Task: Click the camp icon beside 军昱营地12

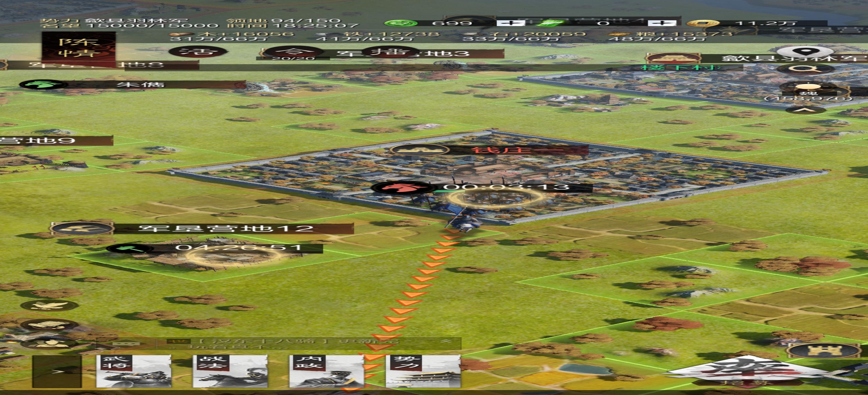Action: point(82,228)
